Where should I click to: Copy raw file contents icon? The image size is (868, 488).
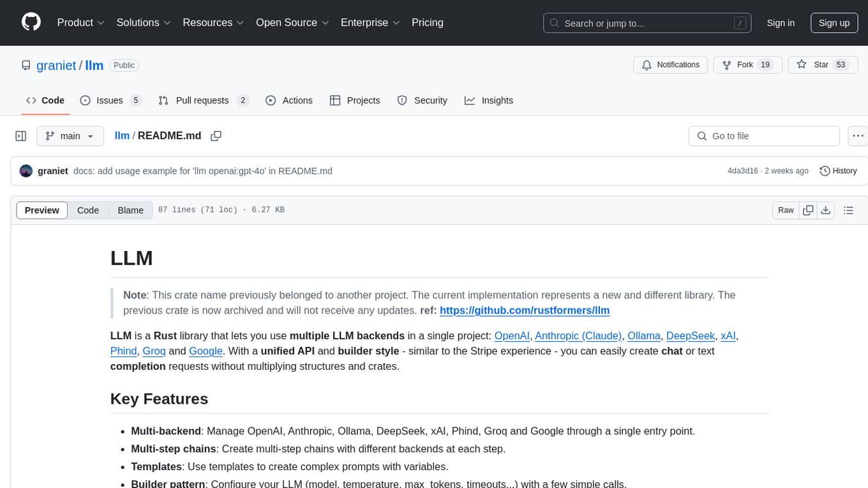(809, 210)
